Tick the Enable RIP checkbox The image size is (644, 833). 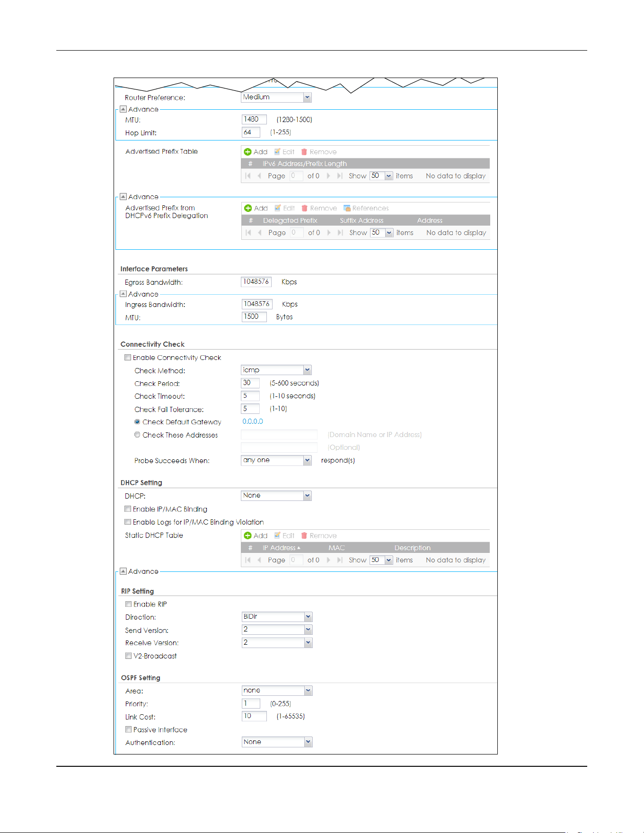[x=128, y=604]
